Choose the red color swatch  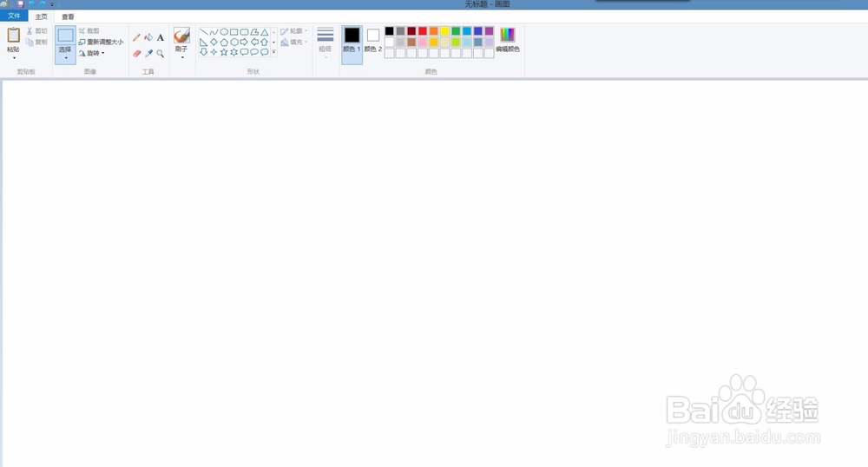(423, 31)
